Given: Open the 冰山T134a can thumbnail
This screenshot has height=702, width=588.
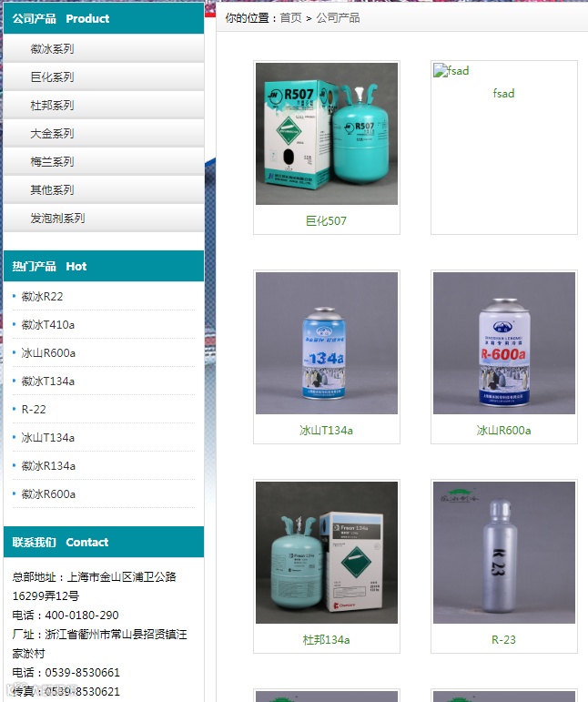Looking at the screenshot, I should (x=327, y=343).
